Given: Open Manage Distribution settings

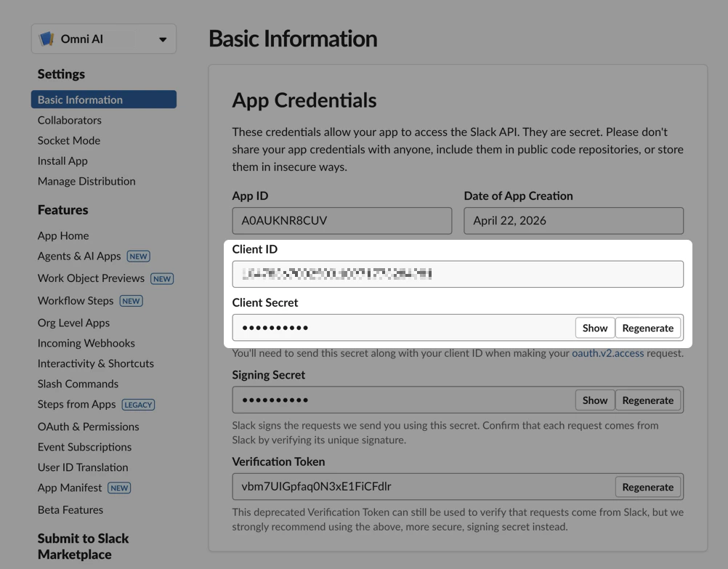Looking at the screenshot, I should point(86,181).
